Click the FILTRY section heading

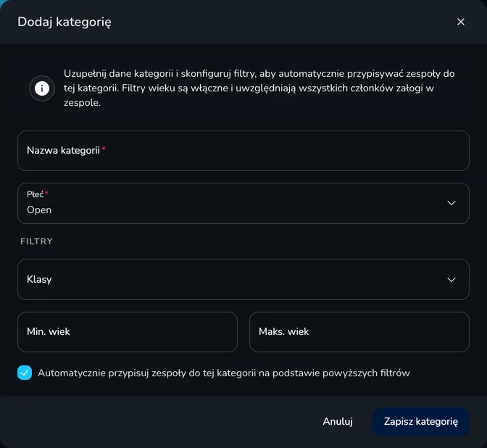pyautogui.click(x=37, y=241)
